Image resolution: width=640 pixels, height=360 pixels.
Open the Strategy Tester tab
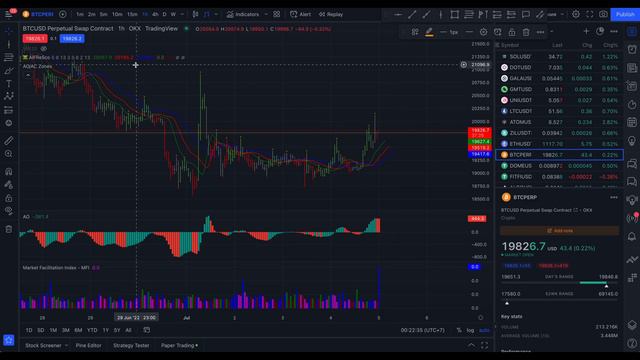point(131,346)
